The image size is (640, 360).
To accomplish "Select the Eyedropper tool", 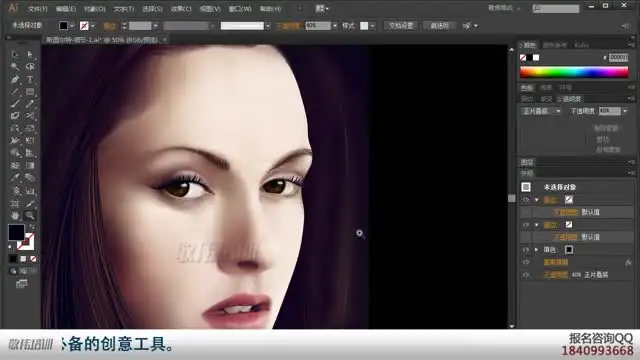I will point(15,178).
